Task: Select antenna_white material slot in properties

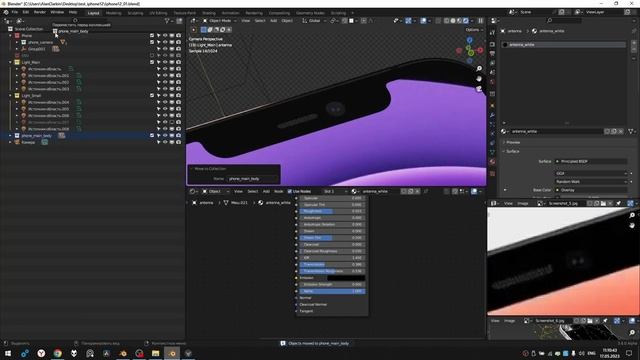Action: (563, 44)
